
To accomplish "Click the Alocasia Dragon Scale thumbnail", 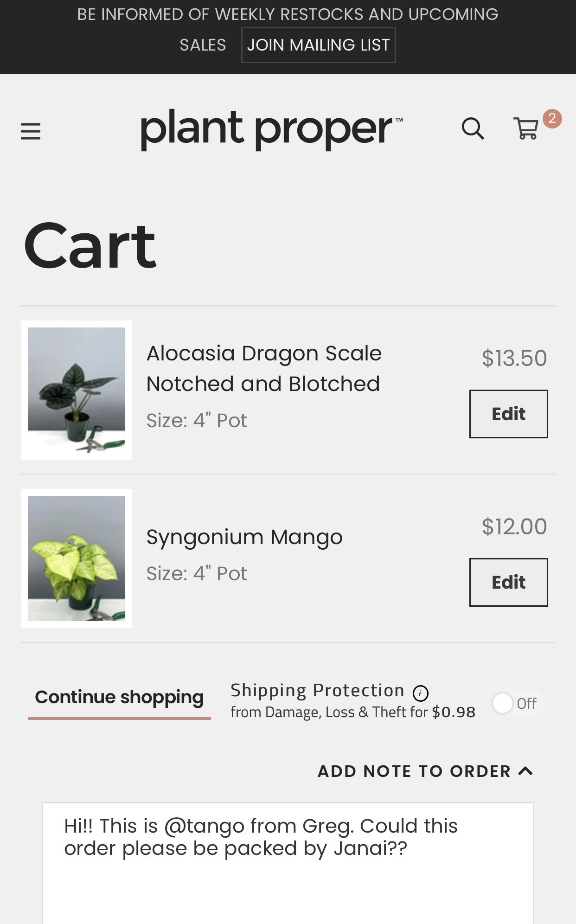I will click(x=77, y=390).
